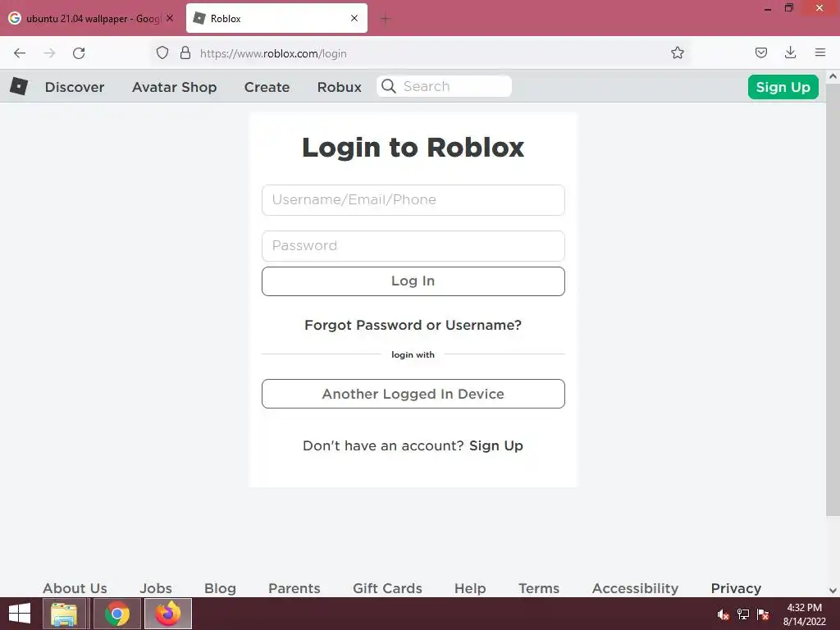
Task: Click the Log In button
Action: coord(413,281)
